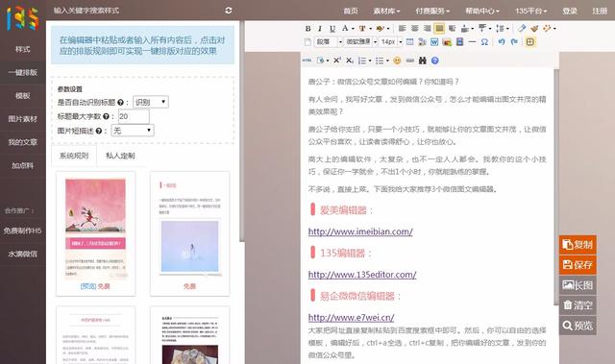
Task: Click the 复制 copy button
Action: [578, 245]
